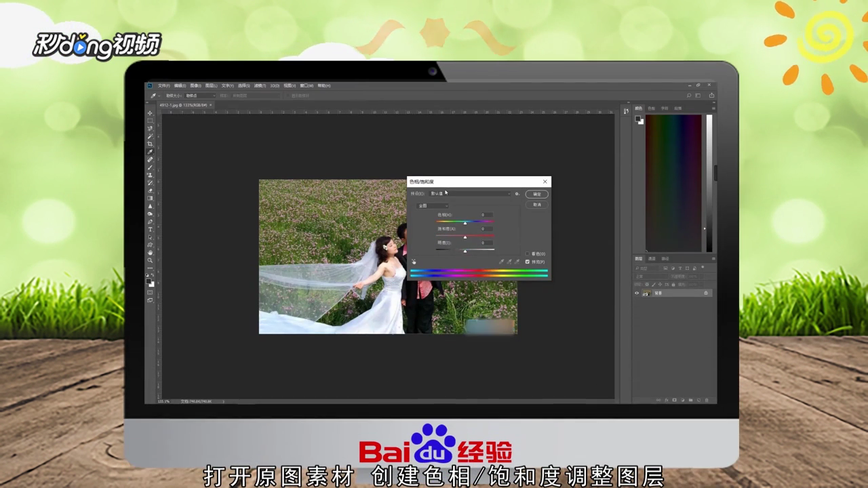This screenshot has width=868, height=488.
Task: Select the Type tool
Action: [x=150, y=229]
